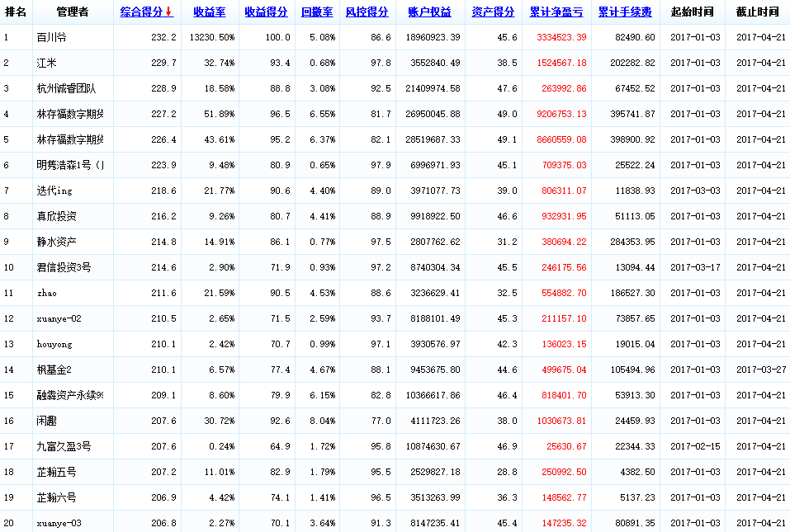790x532 pixels.
Task: Click the 起始时间 column header
Action: click(693, 12)
